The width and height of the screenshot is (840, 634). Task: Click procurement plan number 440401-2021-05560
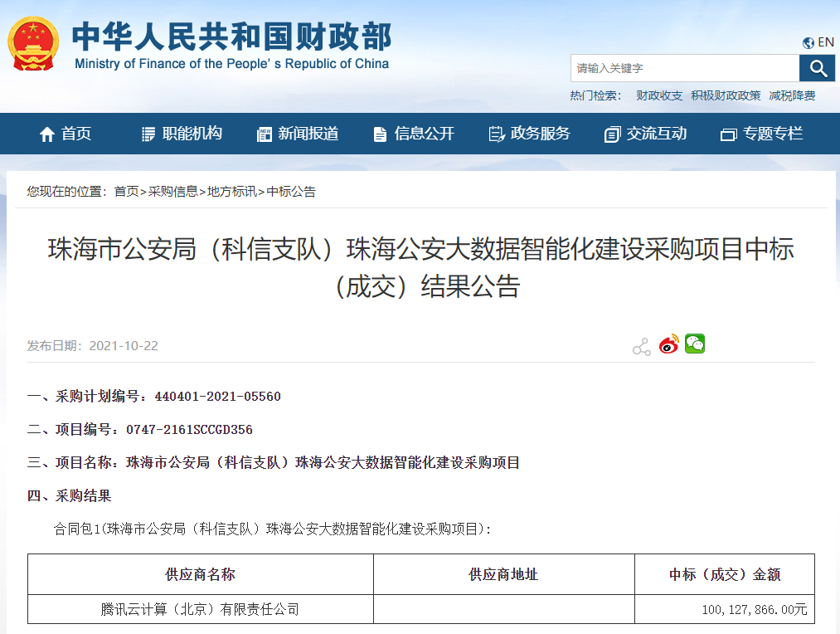click(217, 397)
